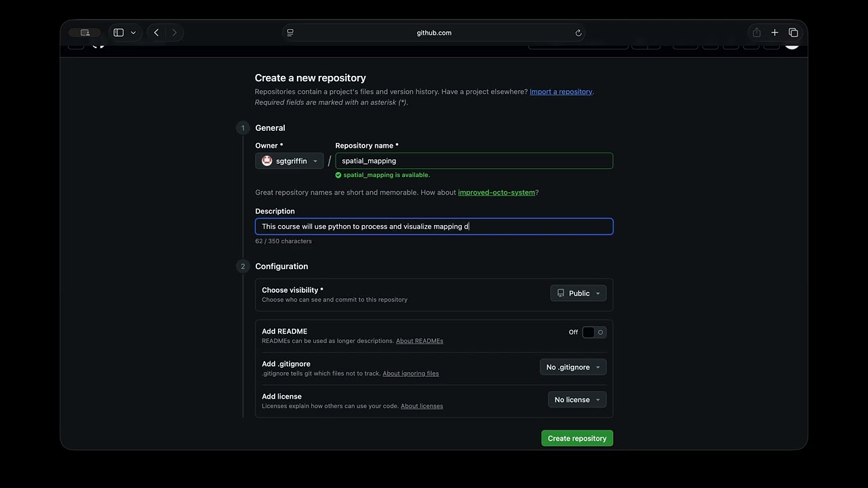The width and height of the screenshot is (868, 488).
Task: Click the 'spatial_mapping is available.' message
Action: coord(387,175)
